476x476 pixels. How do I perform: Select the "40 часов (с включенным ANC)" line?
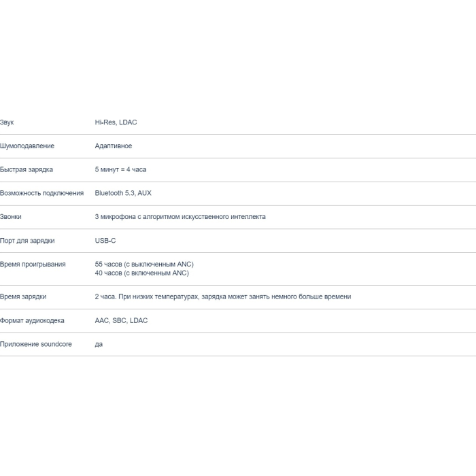pos(142,273)
